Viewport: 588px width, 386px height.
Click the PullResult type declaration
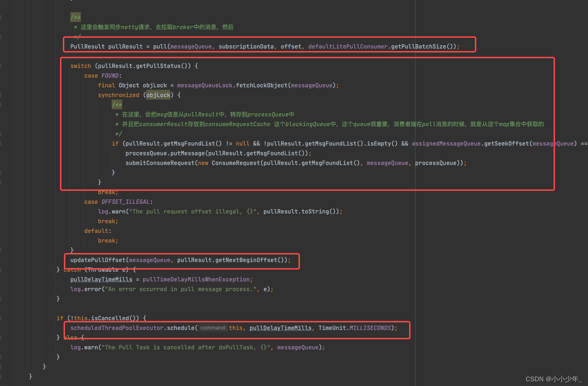pyautogui.click(x=88, y=46)
